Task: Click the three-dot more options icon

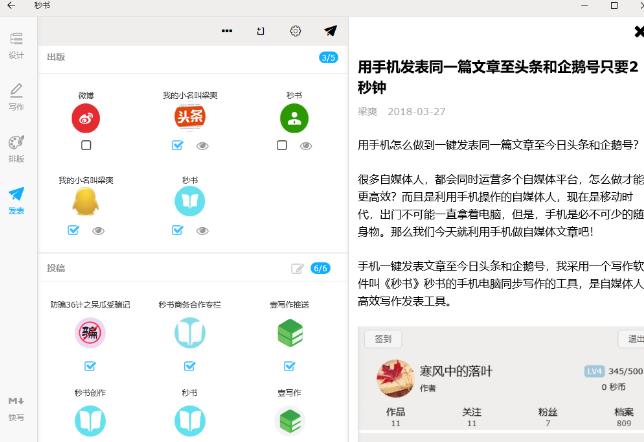Action: [227, 31]
